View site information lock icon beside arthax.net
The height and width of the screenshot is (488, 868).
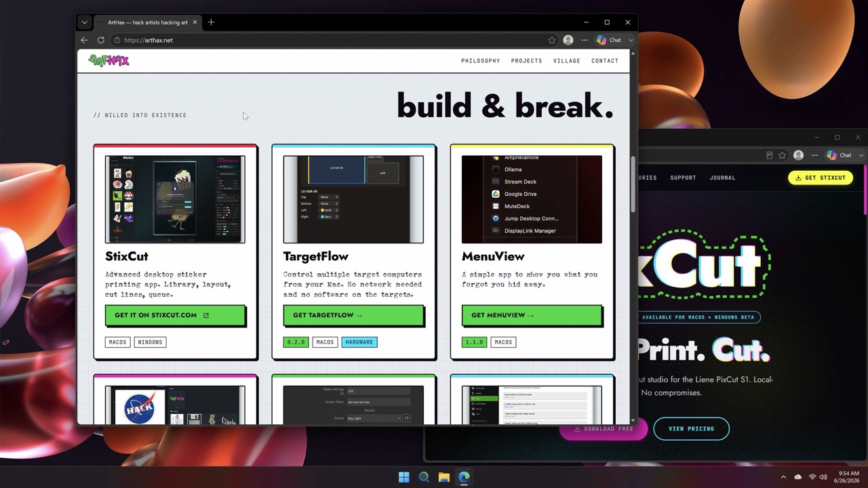coord(117,40)
